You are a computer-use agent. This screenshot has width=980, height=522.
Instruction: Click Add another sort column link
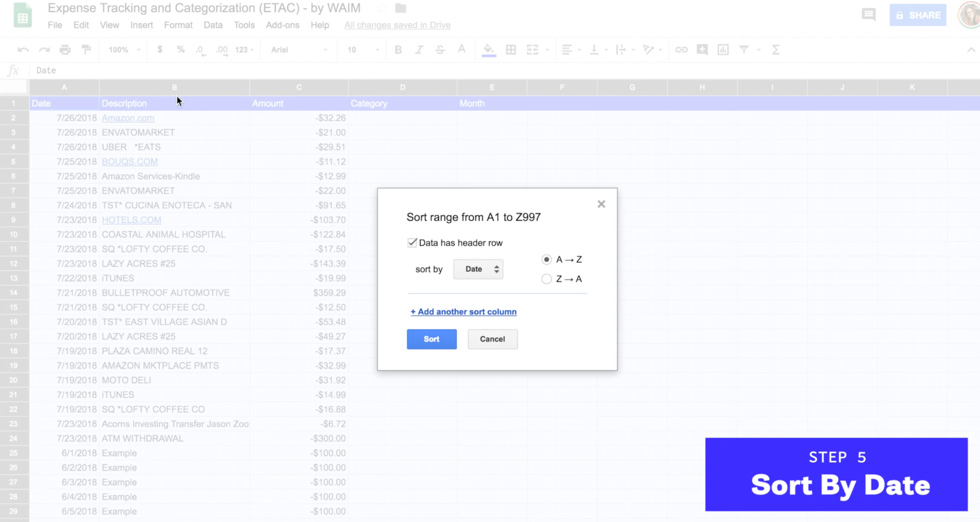click(x=464, y=312)
